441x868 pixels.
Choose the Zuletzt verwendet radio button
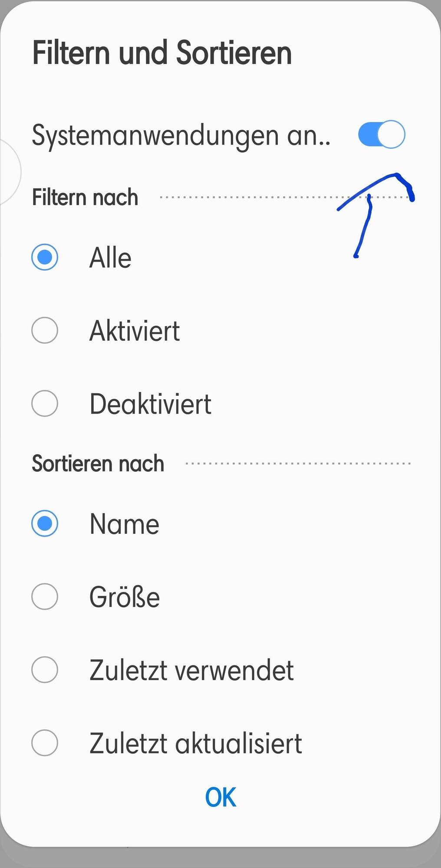point(45,670)
